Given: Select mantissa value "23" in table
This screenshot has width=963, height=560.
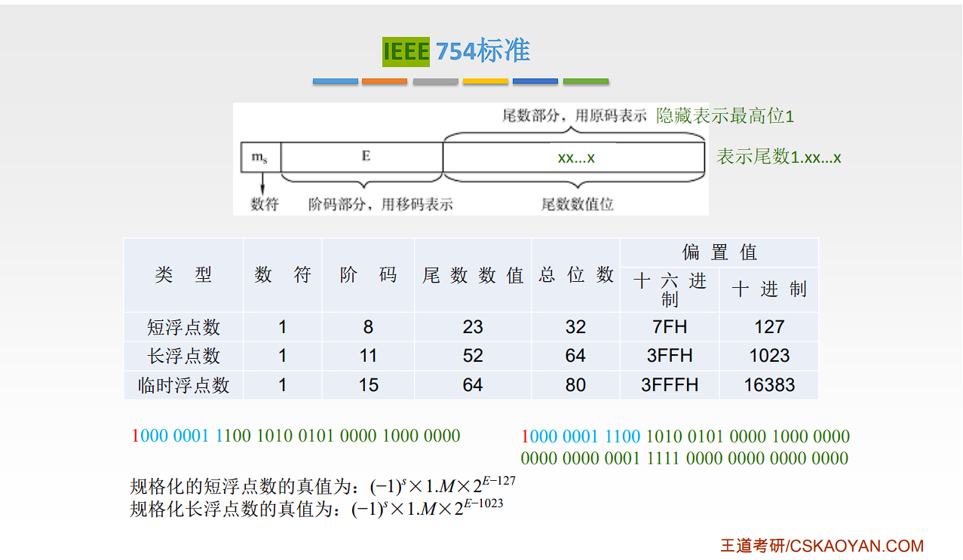Looking at the screenshot, I should 473,327.
